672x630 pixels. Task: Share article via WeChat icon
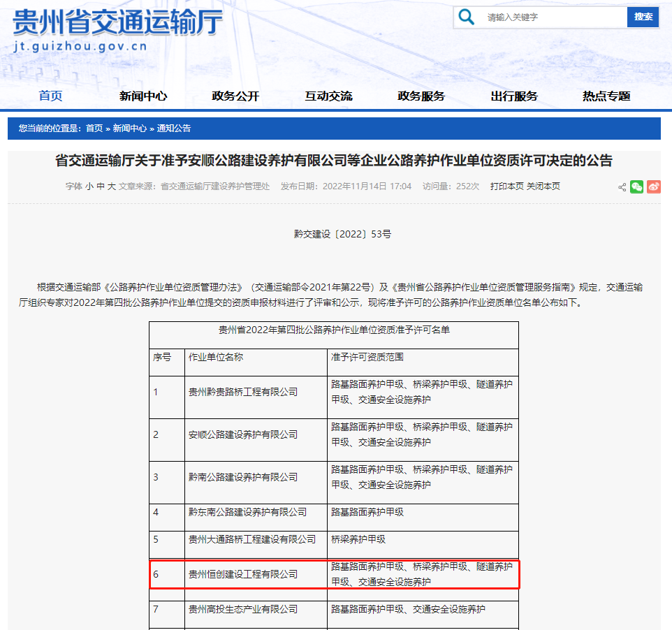coord(637,187)
